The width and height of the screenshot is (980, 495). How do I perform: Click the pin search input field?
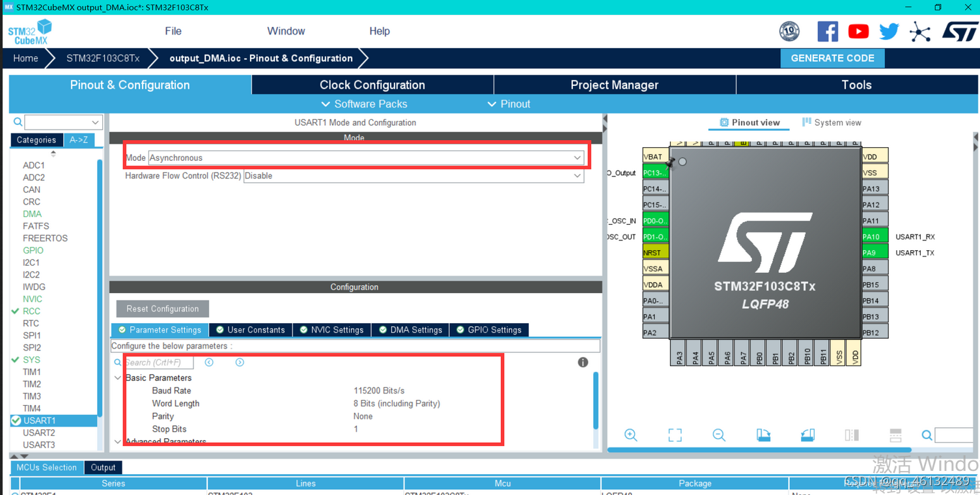pyautogui.click(x=954, y=435)
